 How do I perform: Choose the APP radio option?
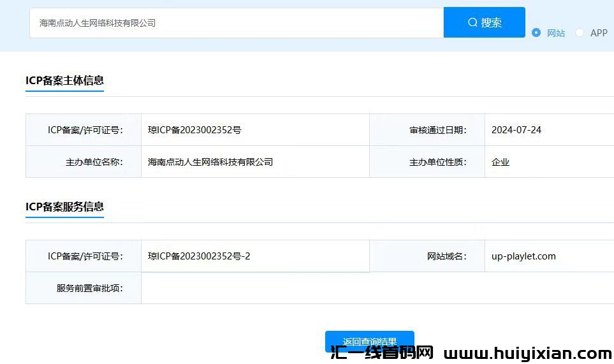[x=580, y=33]
